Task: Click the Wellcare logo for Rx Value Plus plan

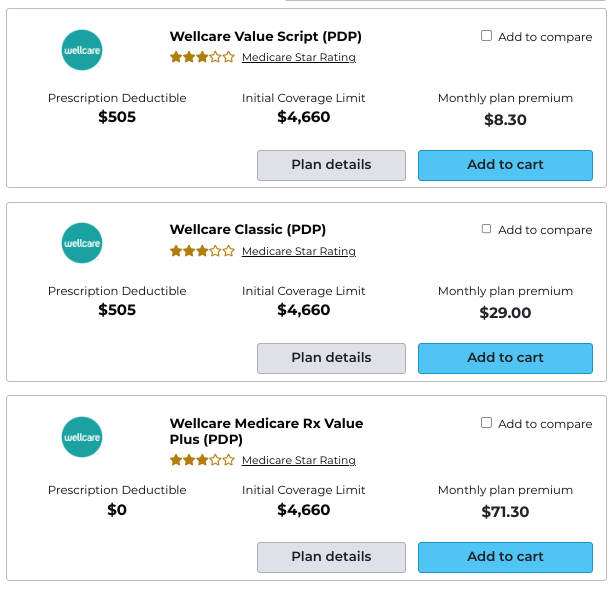Action: click(82, 437)
